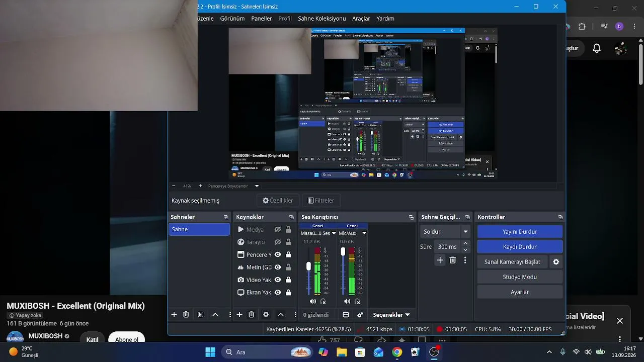Open the Seçenekler audio mixer dropdown
644x362 pixels.
(x=391, y=315)
